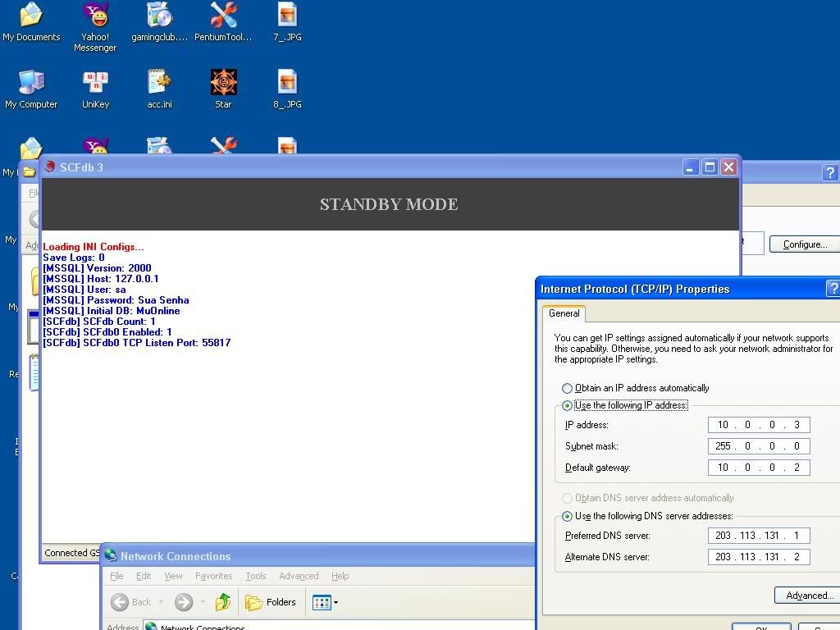This screenshot has width=840, height=630.
Task: Launch the Star desktop shortcut
Action: tap(223, 89)
